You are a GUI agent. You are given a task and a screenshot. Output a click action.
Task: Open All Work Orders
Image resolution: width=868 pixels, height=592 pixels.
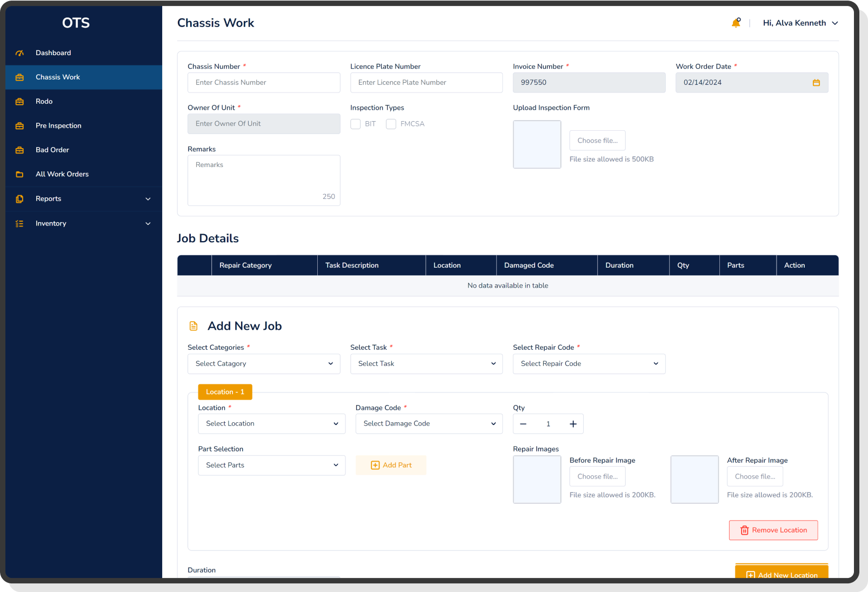click(x=62, y=174)
